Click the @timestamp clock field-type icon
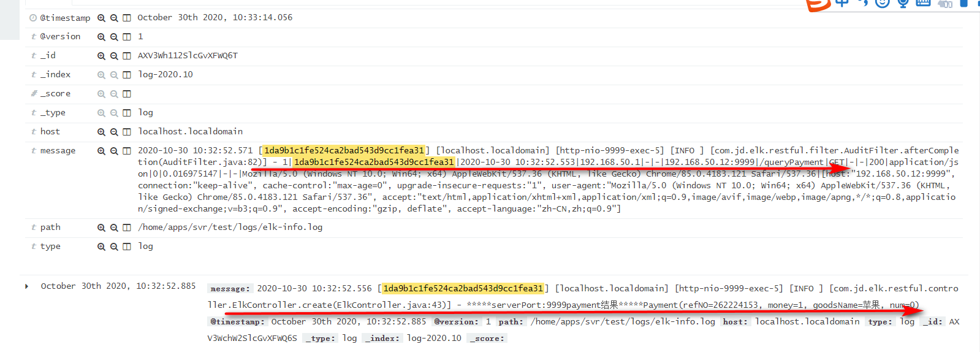Viewport: 980px width, 352px height. tap(33, 18)
